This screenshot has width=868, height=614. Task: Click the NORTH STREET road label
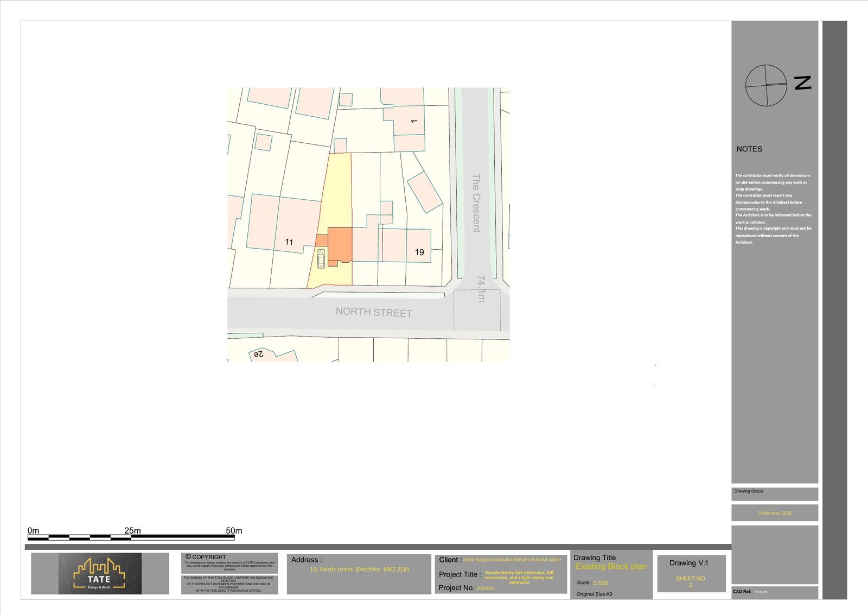tap(374, 312)
